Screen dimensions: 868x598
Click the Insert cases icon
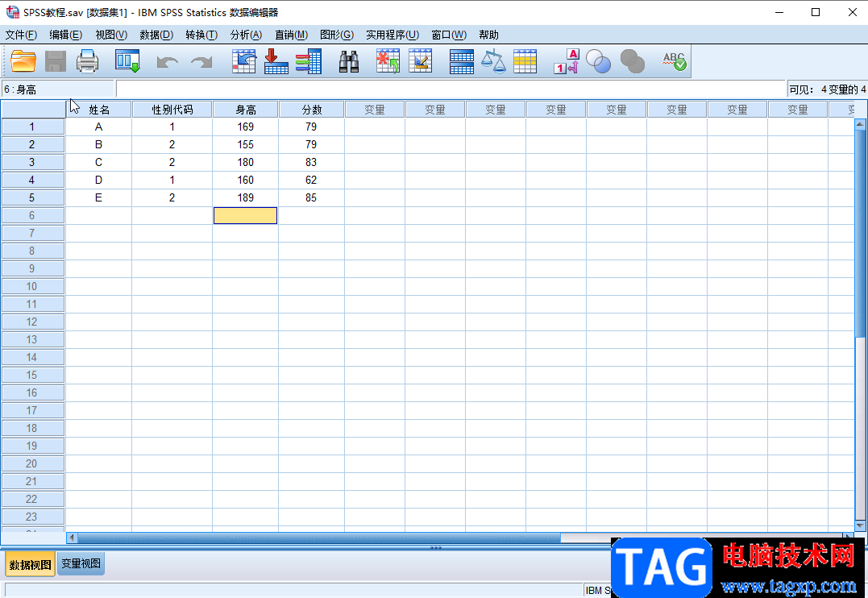coord(388,61)
